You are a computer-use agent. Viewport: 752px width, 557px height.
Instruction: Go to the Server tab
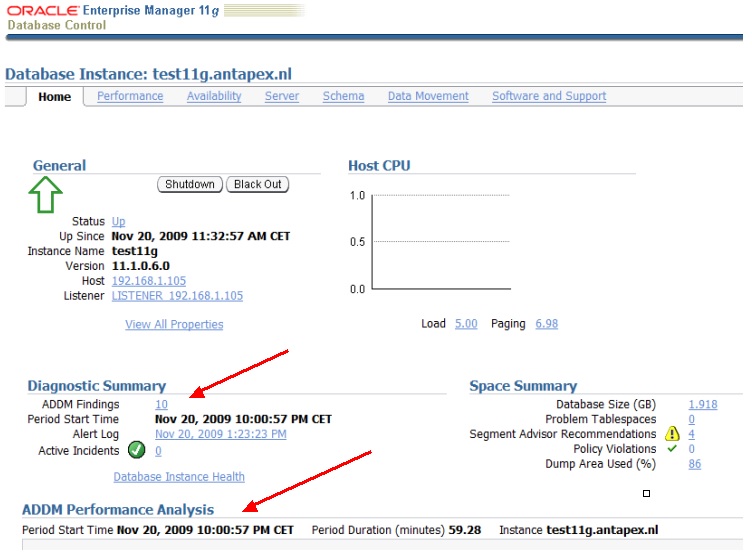pos(282,96)
